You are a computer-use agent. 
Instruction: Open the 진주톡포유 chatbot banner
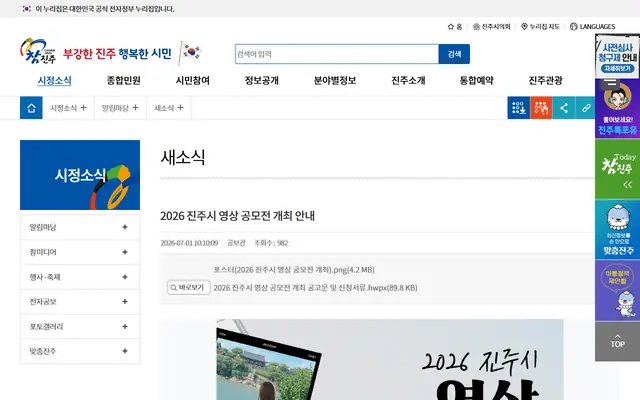617,111
